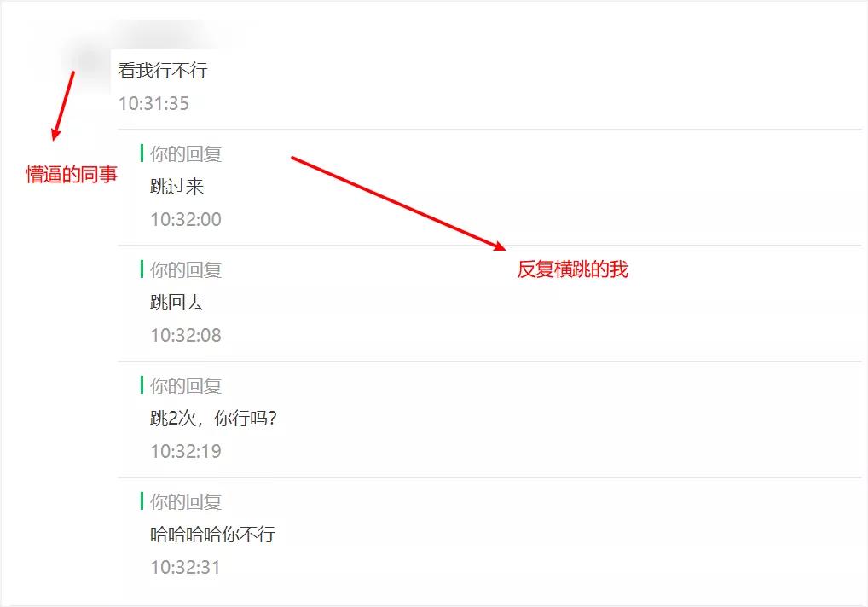
Task: Click 你的回复 label above 跳回去
Action: click(x=186, y=270)
